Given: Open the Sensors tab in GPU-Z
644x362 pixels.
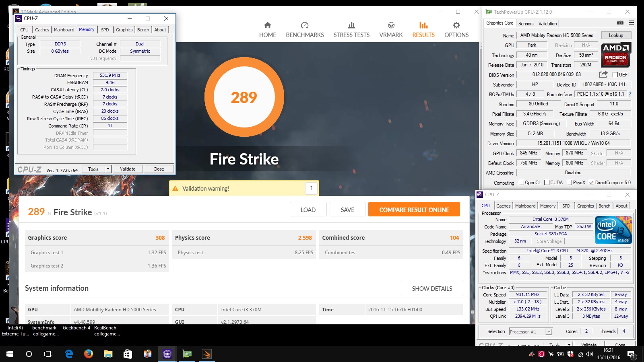Looking at the screenshot, I should pyautogui.click(x=526, y=24).
